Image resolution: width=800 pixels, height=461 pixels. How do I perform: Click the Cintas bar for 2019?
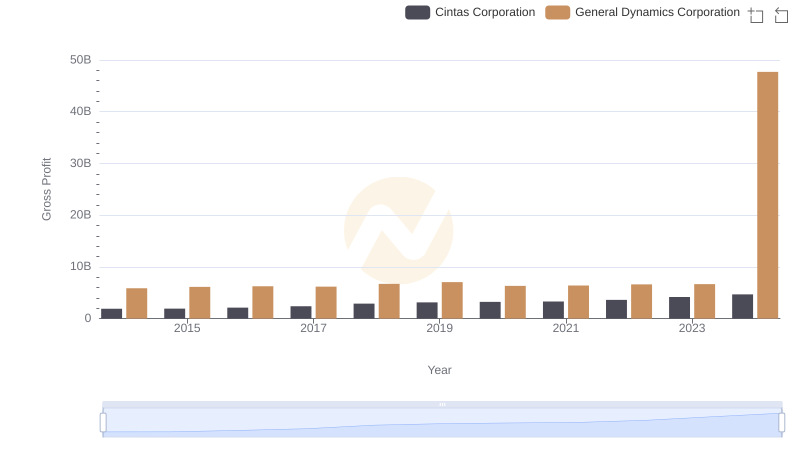click(427, 311)
